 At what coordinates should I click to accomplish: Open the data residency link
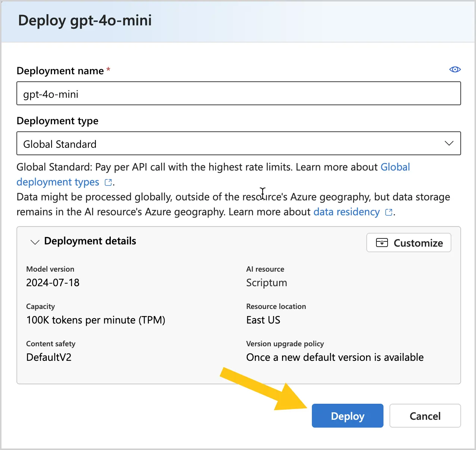(x=347, y=212)
